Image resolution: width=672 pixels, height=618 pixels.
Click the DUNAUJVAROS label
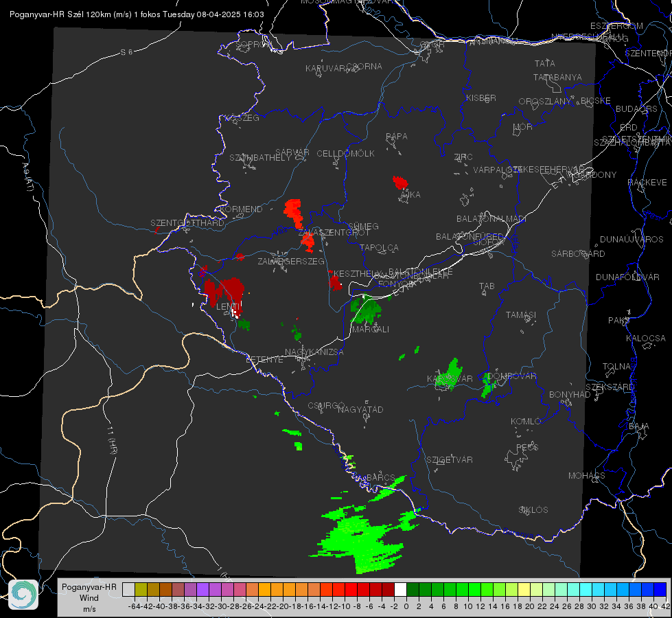[632, 240]
